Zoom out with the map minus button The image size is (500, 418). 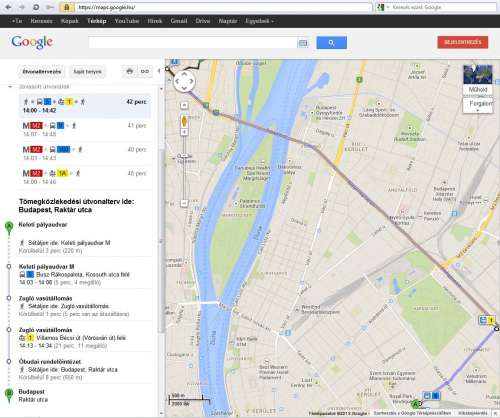tap(184, 203)
